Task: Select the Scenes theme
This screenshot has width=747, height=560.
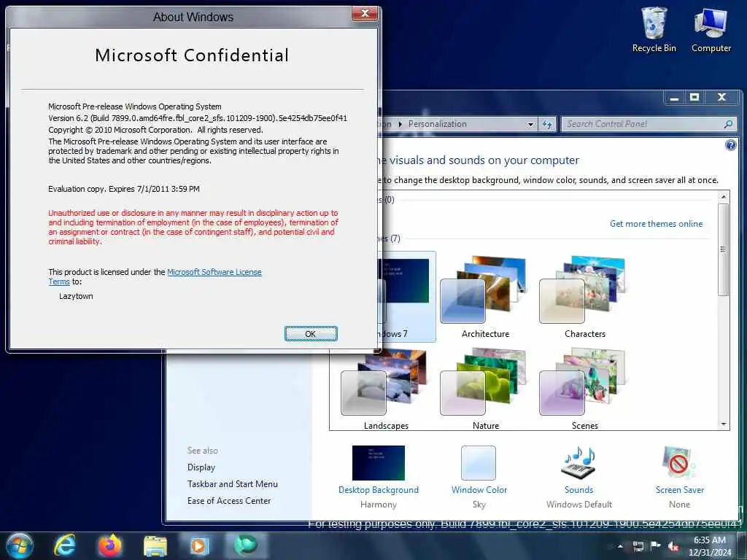Action: [x=584, y=389]
